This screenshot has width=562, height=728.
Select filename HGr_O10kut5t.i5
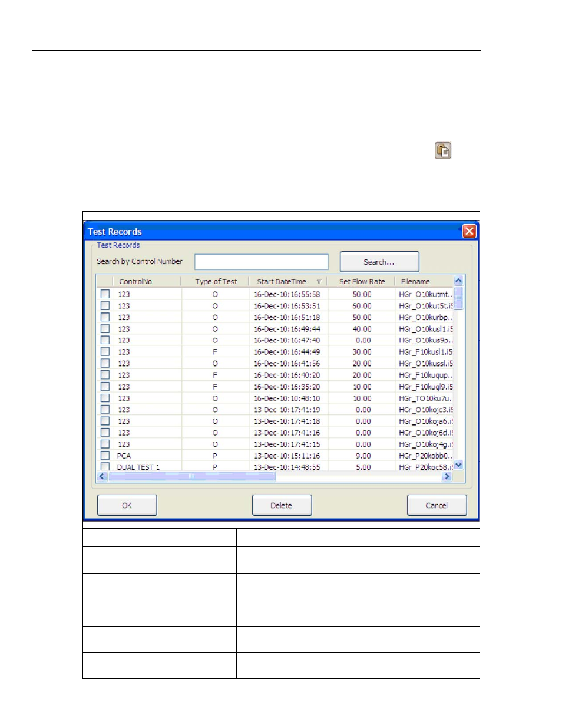[x=426, y=305]
